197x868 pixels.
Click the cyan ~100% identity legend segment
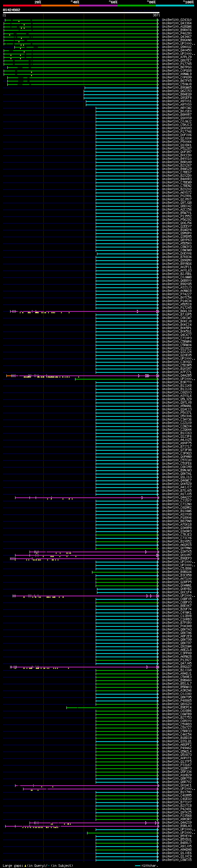tap(175, 6)
